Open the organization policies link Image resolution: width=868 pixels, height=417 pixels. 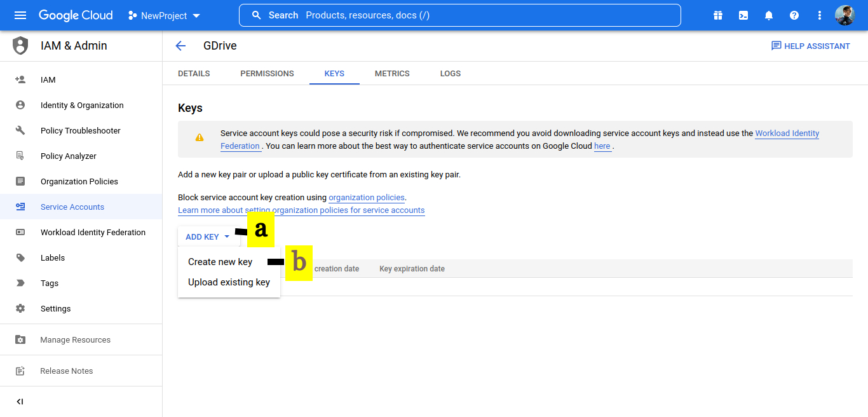[367, 197]
